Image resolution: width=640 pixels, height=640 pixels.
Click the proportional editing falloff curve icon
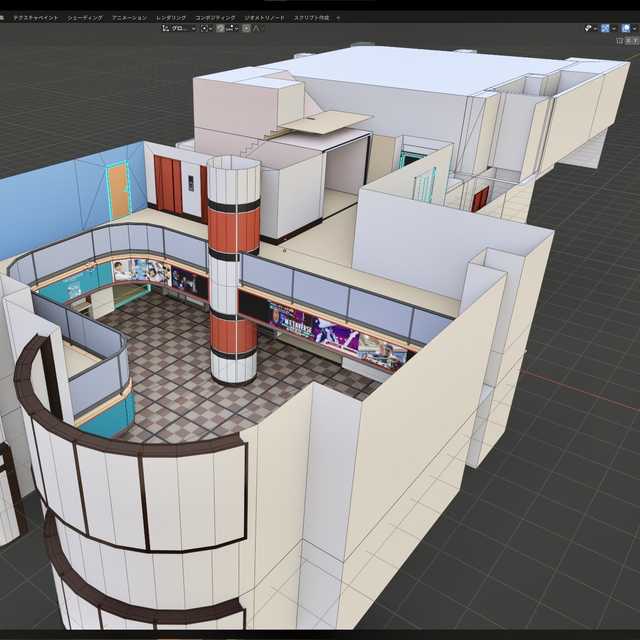tap(256, 29)
